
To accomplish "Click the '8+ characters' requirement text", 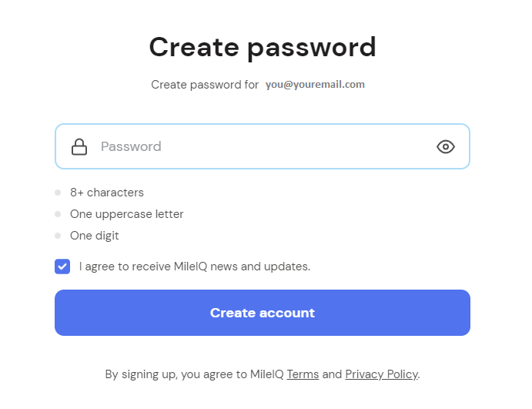I will pos(107,193).
